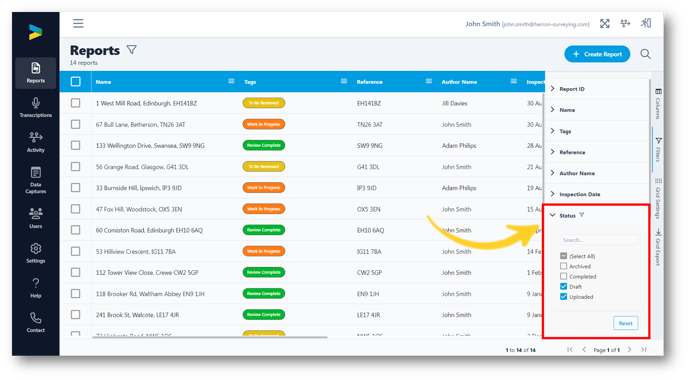
Task: Open the Contact phone icon
Action: pos(36,317)
